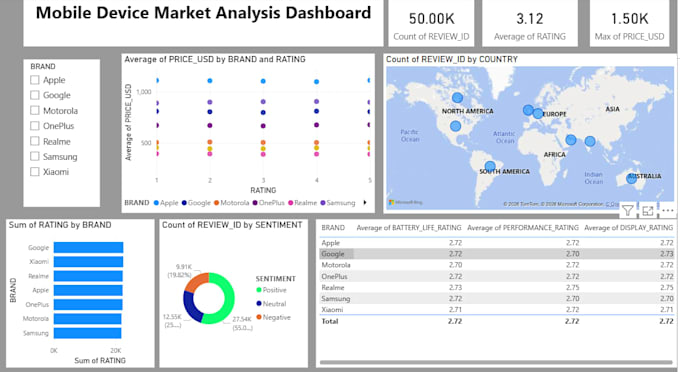Image resolution: width=680 pixels, height=372 pixels.
Task: Select the Xiaomi row in the table
Action: tap(497, 310)
